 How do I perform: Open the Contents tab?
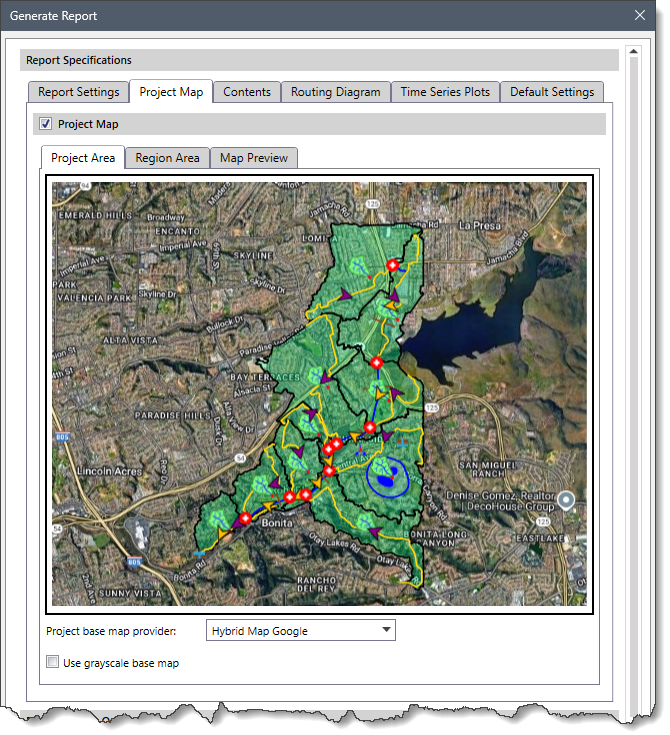(x=246, y=92)
